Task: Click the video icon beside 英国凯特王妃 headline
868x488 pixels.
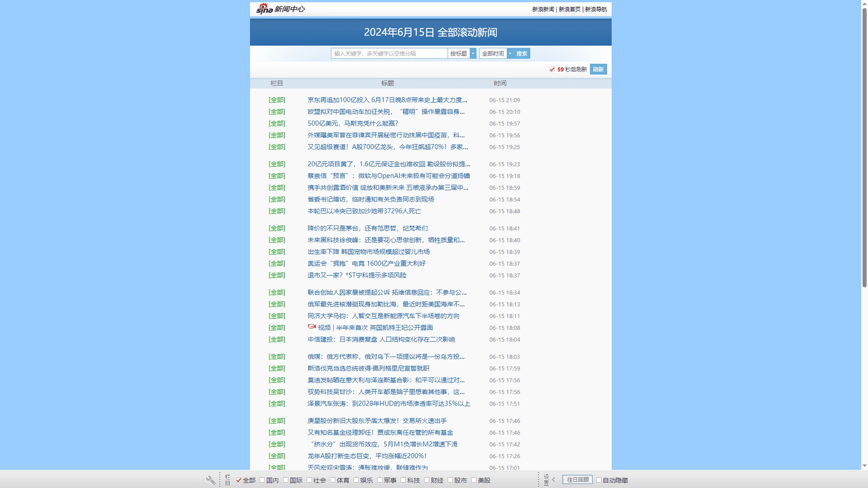Action: tap(312, 327)
